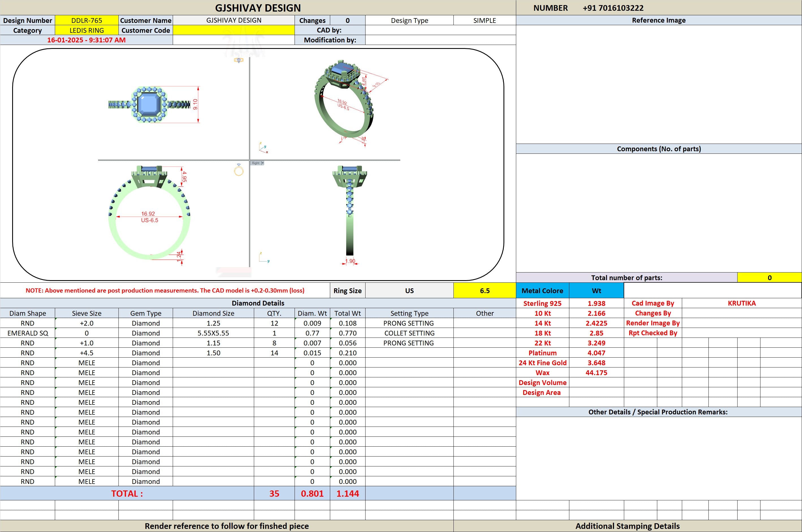Click the KRUTIKA Cad Image By cell
The height and width of the screenshot is (532, 802).
(742, 303)
